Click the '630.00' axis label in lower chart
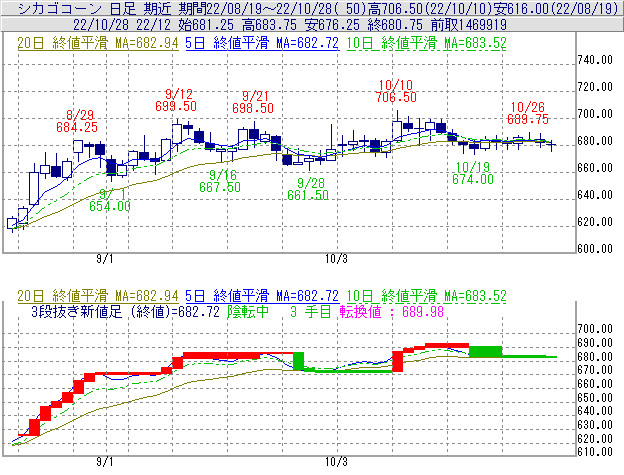The width and height of the screenshot is (624, 475). click(595, 425)
